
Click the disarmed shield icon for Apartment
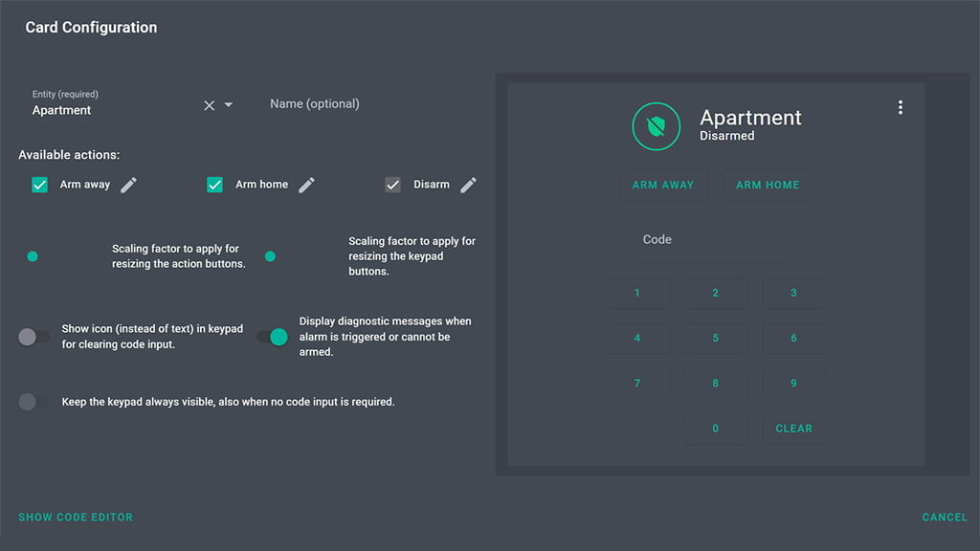point(657,126)
